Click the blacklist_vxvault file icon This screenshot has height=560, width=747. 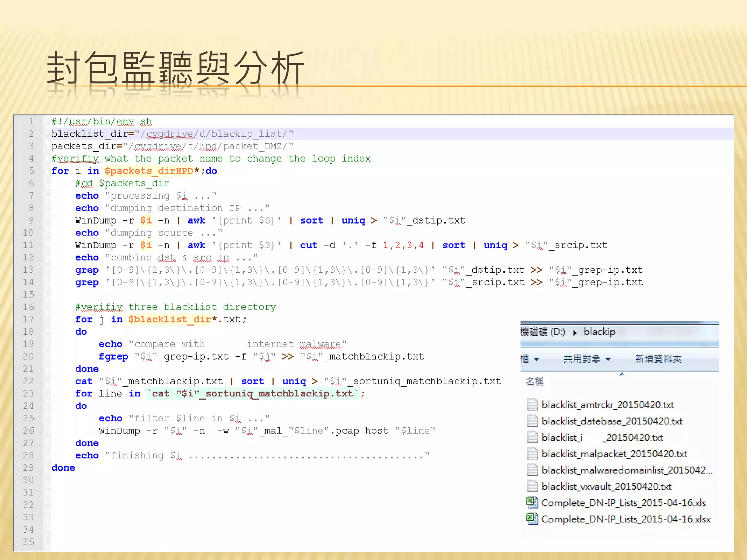tap(532, 486)
